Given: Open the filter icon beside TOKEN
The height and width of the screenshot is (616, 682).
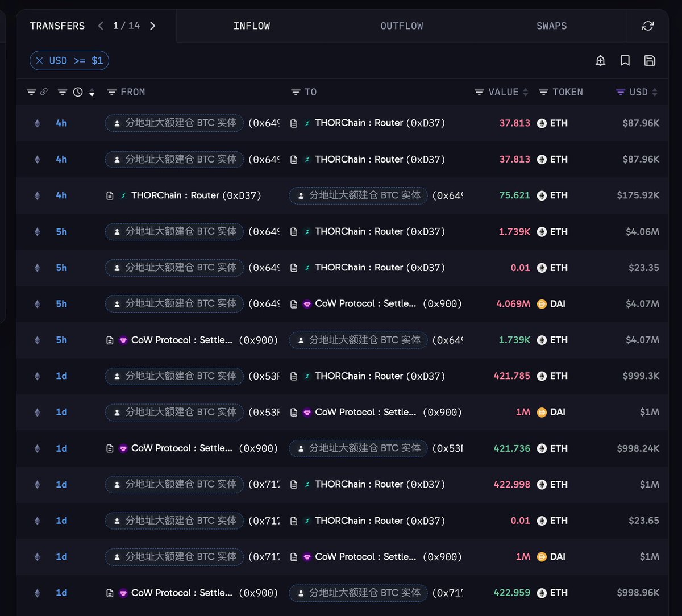Looking at the screenshot, I should (543, 92).
